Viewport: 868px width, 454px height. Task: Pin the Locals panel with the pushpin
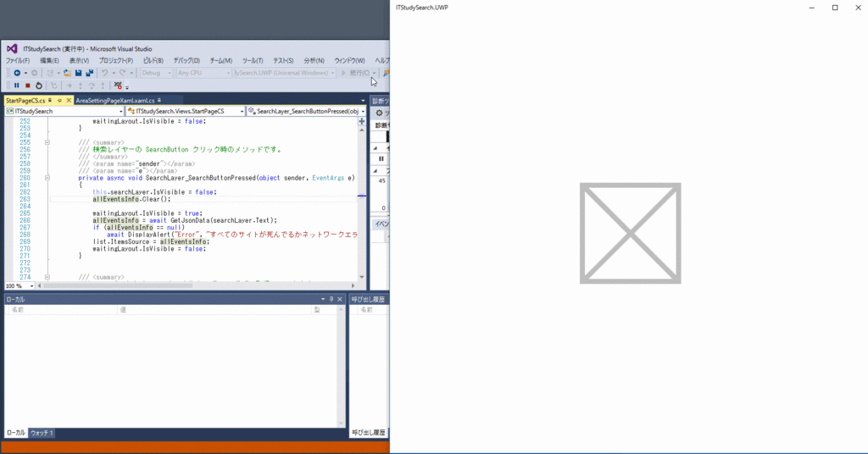coord(331,299)
